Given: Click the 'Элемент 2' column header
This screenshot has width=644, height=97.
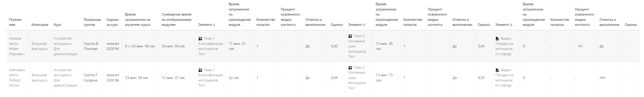Looking at the screenshot, I should (356, 25).
